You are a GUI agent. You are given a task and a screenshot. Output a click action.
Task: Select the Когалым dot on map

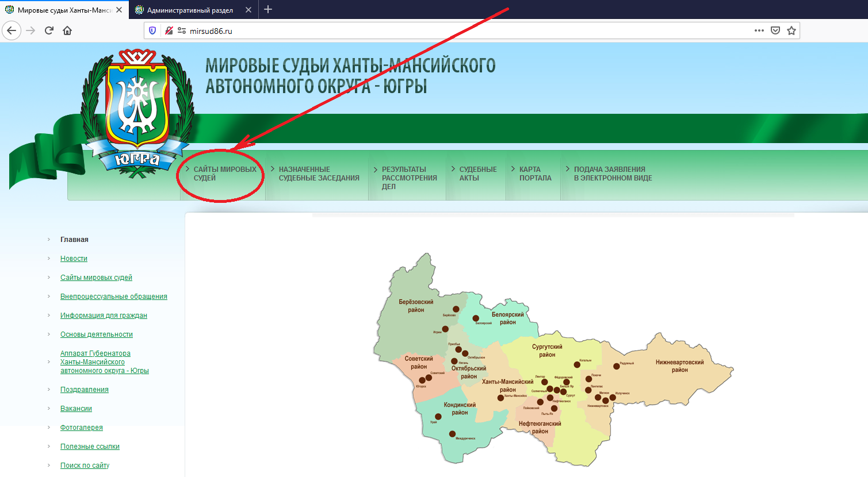(577, 364)
